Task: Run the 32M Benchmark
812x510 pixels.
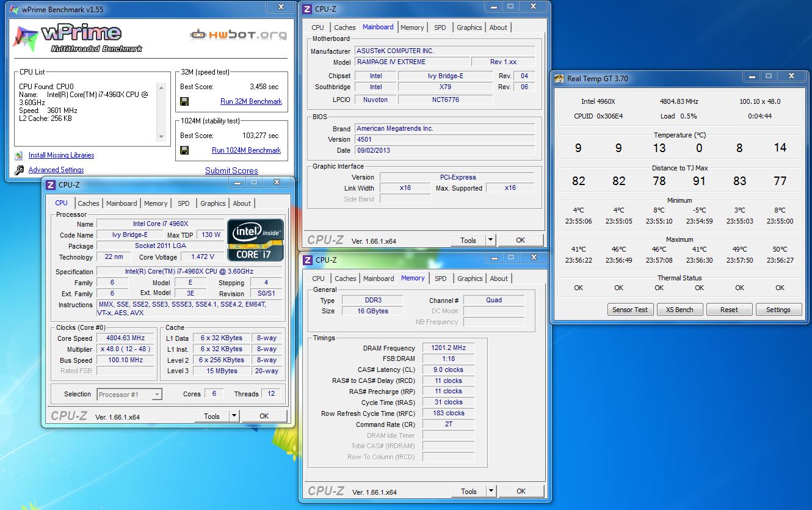Action: click(x=251, y=101)
